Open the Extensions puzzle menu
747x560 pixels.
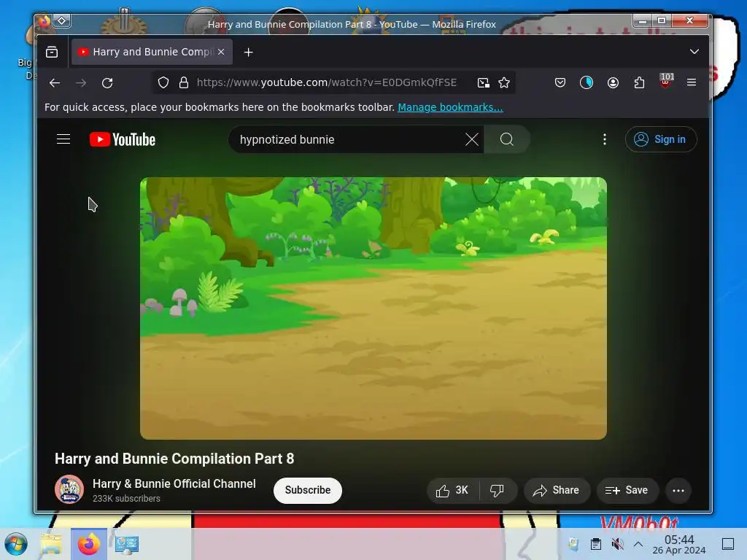[639, 83]
